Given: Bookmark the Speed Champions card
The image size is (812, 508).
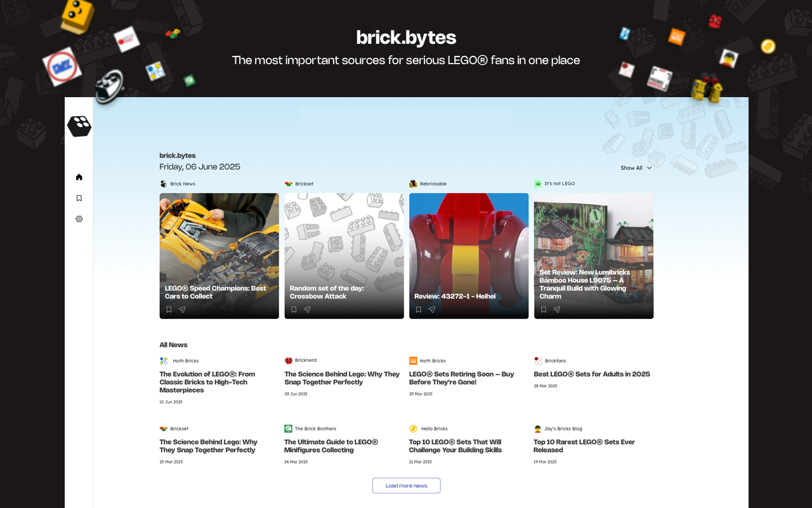Looking at the screenshot, I should click(169, 310).
